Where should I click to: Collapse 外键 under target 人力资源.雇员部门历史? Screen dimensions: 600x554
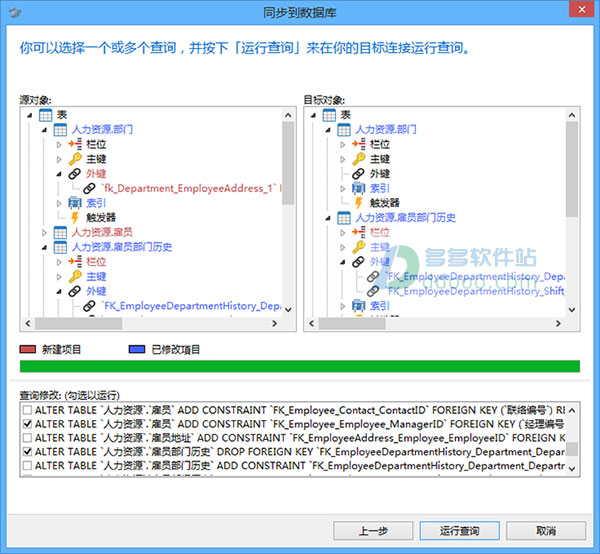[x=342, y=262]
